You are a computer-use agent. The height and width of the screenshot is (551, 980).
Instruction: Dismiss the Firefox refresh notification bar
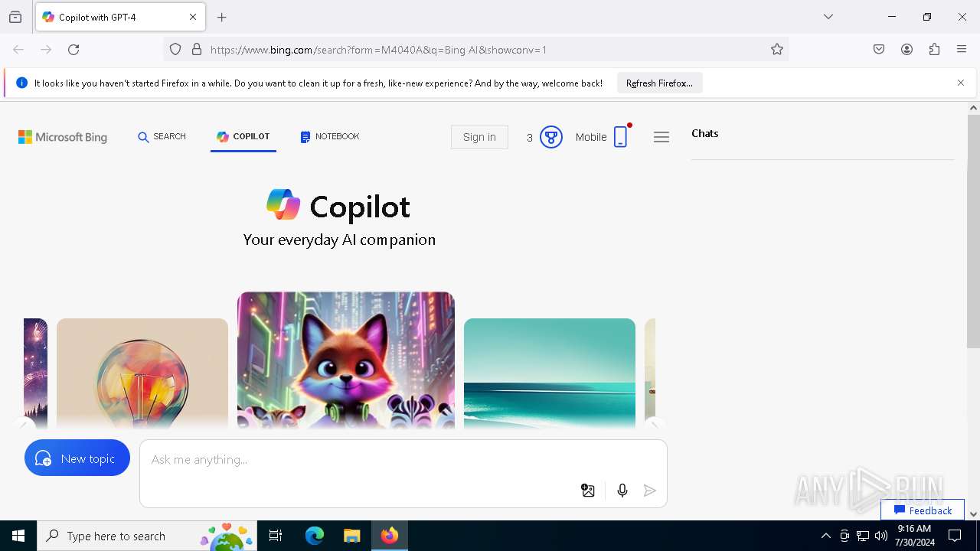[x=961, y=83]
